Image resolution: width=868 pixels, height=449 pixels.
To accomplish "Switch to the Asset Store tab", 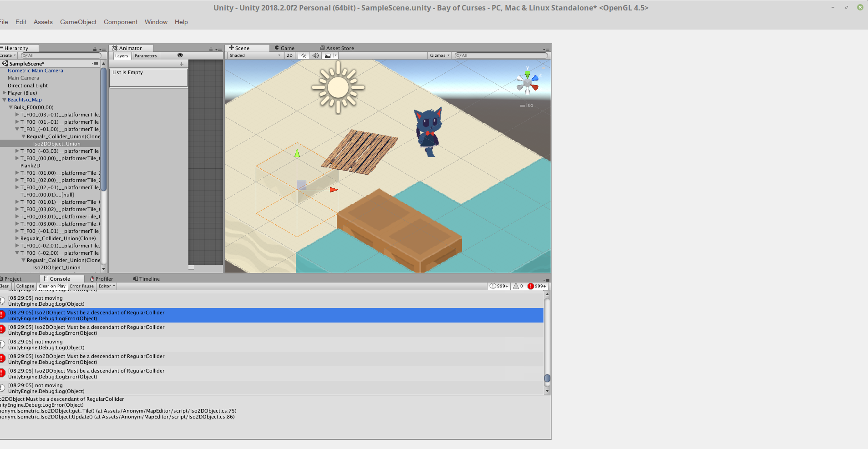I will click(337, 48).
